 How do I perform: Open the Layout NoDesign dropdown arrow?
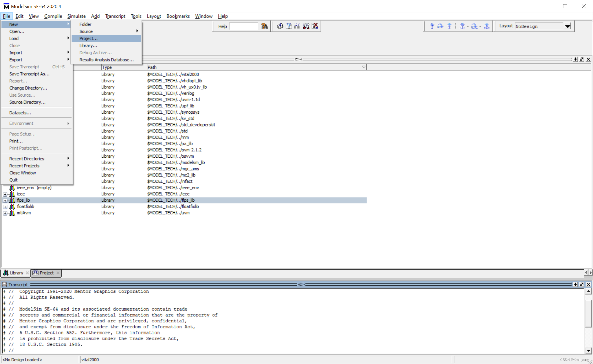(x=568, y=26)
